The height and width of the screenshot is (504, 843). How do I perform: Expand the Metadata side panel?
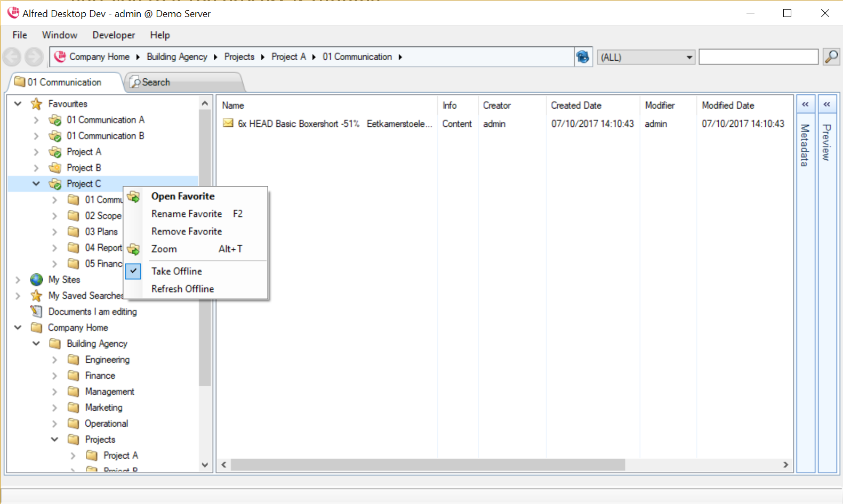(x=805, y=104)
